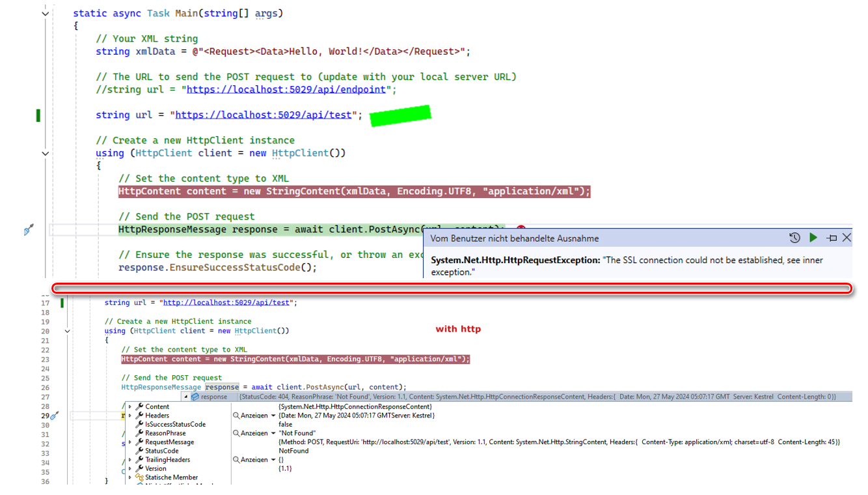Expand the Content property node
Viewport: 868px width, 495px height.
(130, 406)
